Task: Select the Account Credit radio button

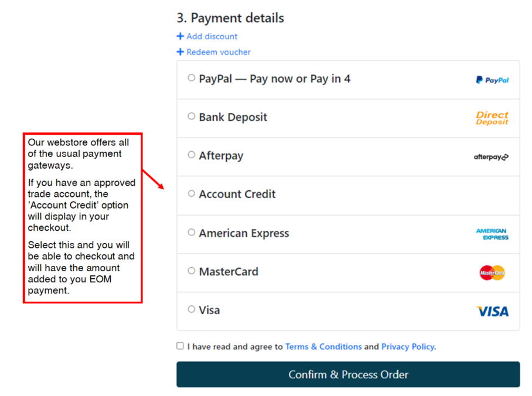Action: 192,193
